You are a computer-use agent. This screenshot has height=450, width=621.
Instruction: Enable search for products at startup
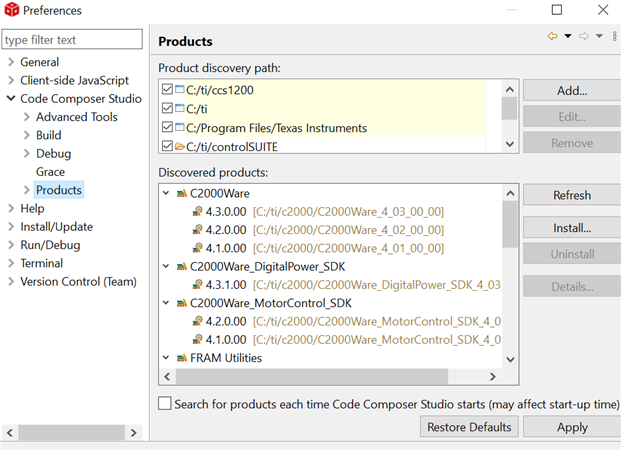click(165, 403)
